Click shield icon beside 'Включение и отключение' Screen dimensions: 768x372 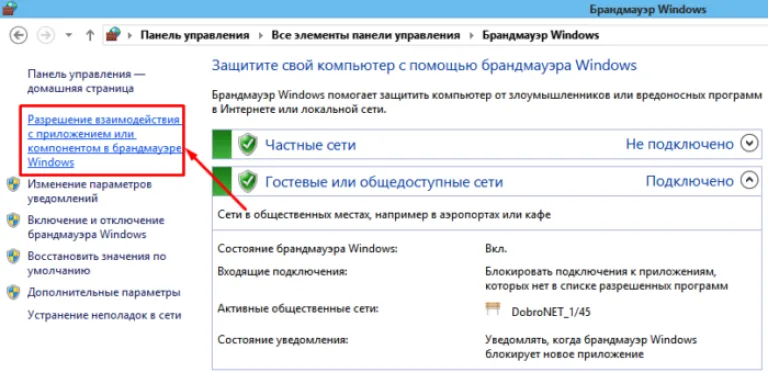(13, 221)
